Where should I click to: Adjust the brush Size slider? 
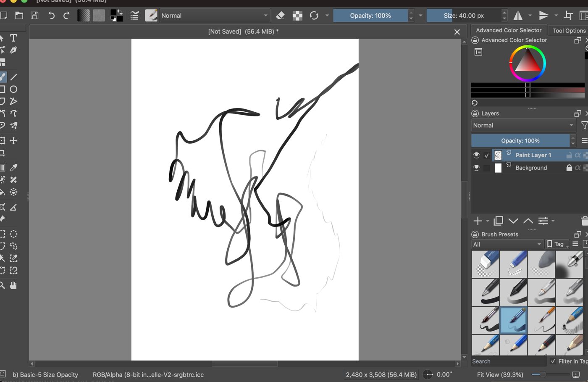[x=464, y=16]
